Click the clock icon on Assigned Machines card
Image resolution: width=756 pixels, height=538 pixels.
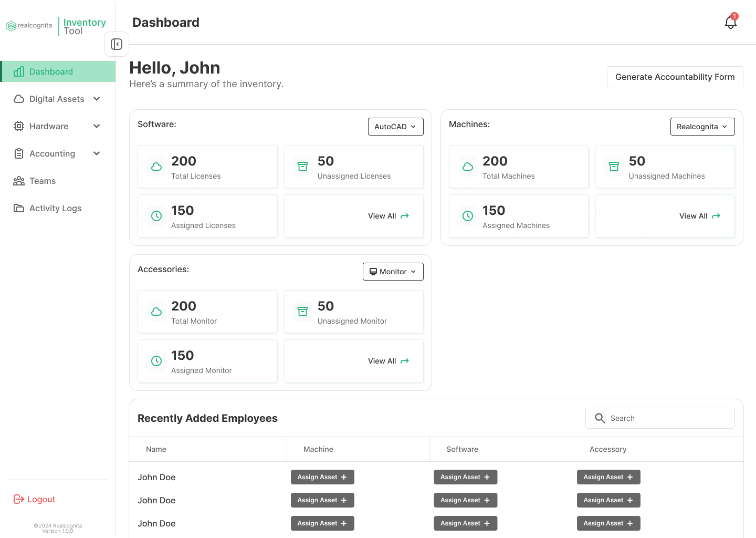pyautogui.click(x=468, y=216)
